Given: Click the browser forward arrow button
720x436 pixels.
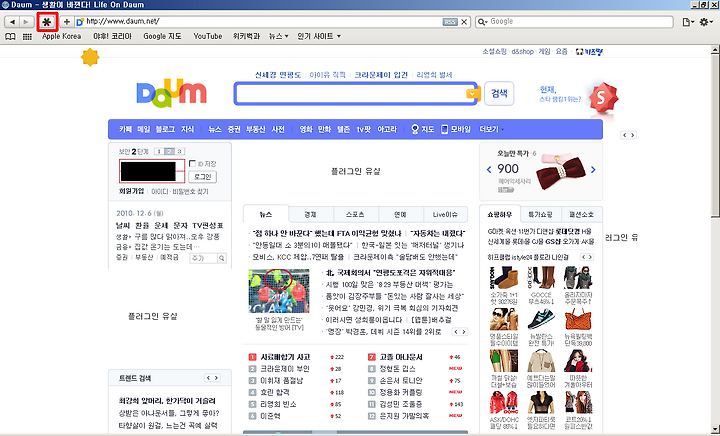Looking at the screenshot, I should [x=26, y=22].
